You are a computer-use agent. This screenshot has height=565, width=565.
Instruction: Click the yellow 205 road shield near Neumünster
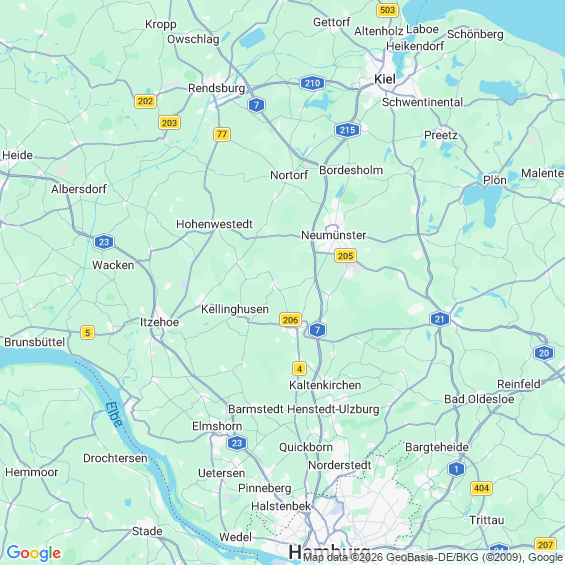pos(346,256)
